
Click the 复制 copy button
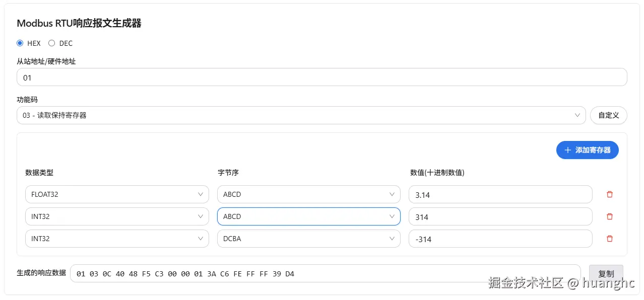606,274
